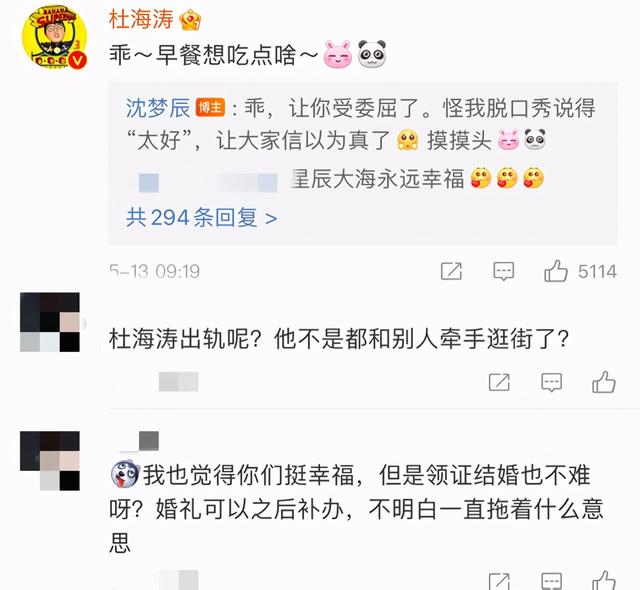640x590 pixels.
Task: Reply to Du Haitao's breakfast comment
Action: pos(504,271)
